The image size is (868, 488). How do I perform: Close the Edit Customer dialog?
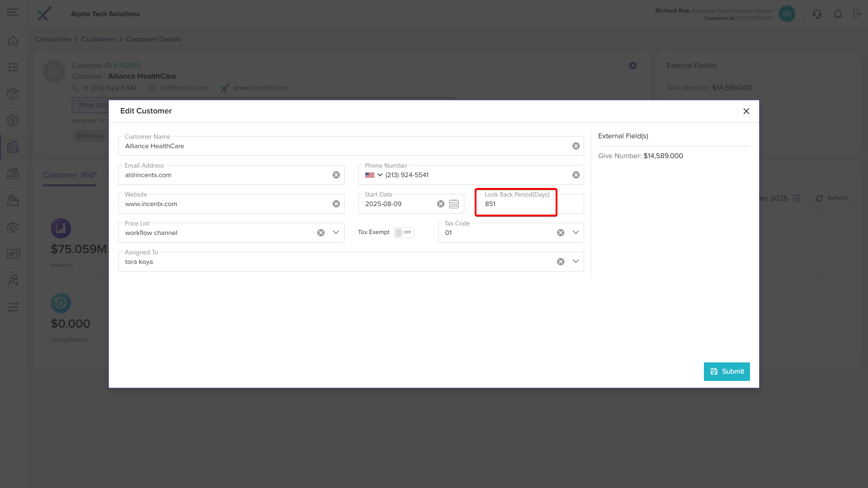746,111
